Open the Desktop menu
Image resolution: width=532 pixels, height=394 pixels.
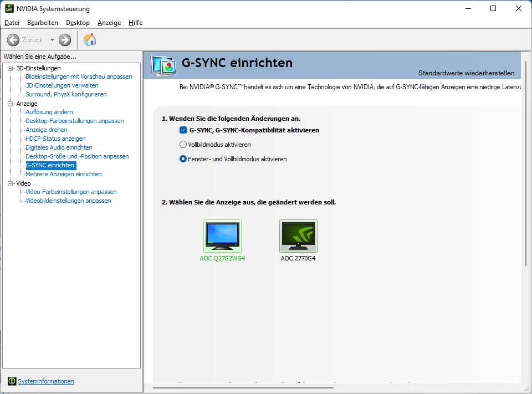pyautogui.click(x=78, y=23)
